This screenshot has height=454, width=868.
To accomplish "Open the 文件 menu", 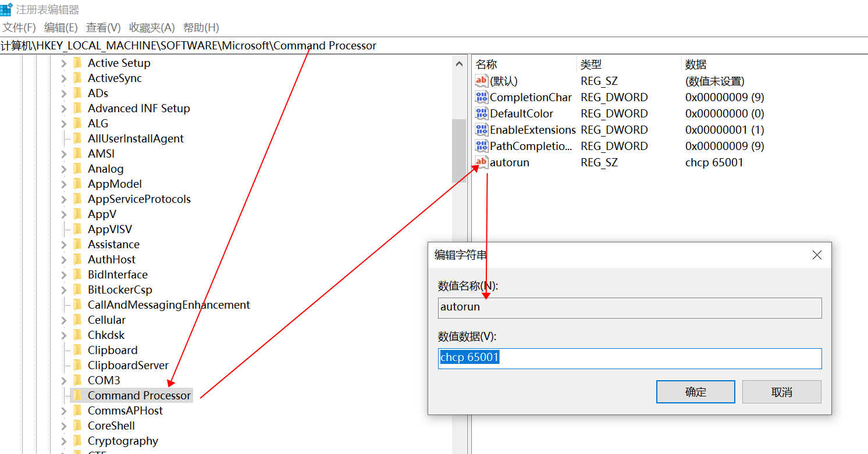I will [x=19, y=27].
